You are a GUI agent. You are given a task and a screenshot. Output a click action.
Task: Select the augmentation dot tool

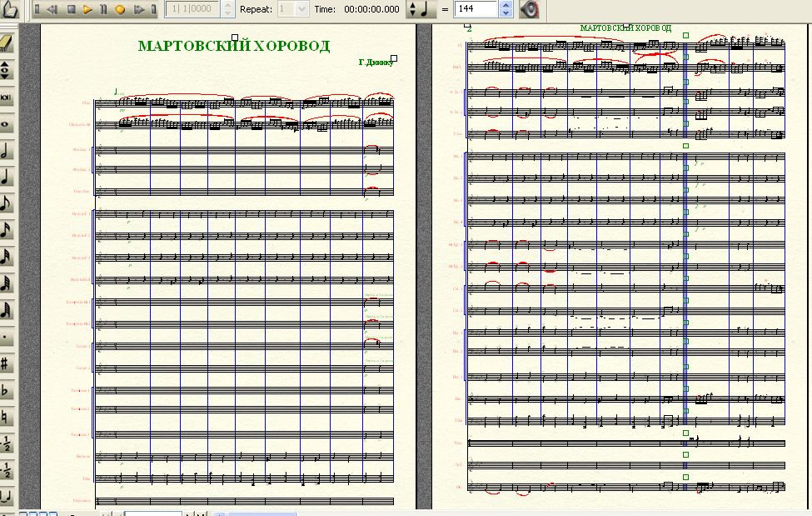(x=6, y=337)
